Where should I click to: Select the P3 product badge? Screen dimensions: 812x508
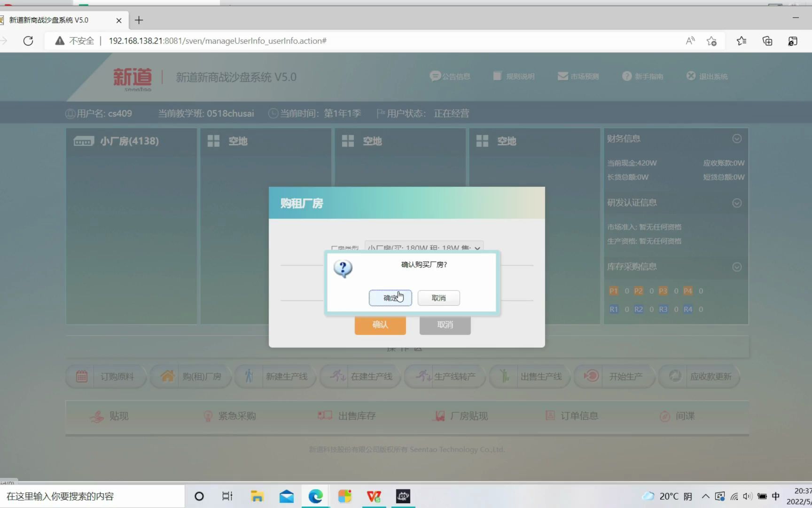tap(663, 291)
